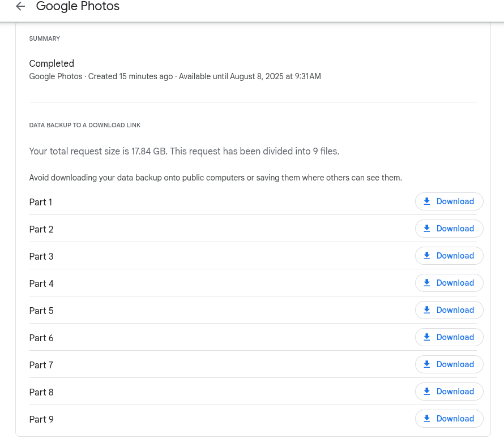Click the total request size 17.84 GB text
Image resolution: width=504 pixels, height=443 pixels.
click(184, 151)
